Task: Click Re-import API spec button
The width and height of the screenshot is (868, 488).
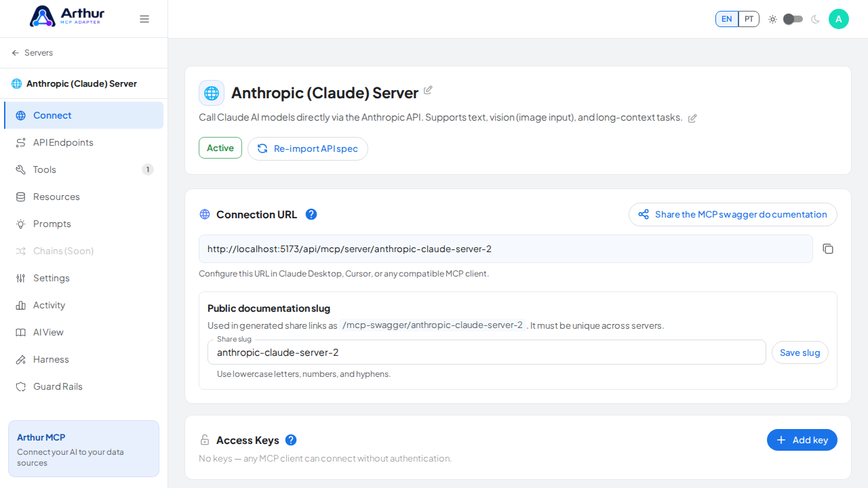Action: [308, 148]
